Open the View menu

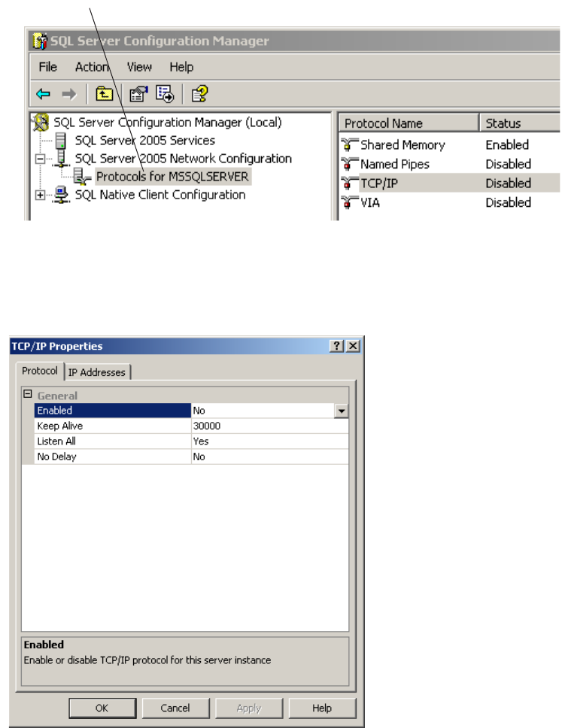(x=139, y=67)
